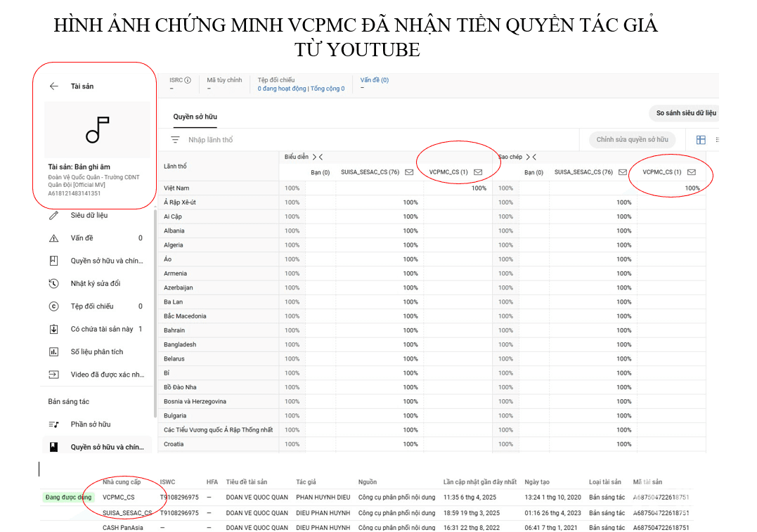Open Số liệu phân tích chart icon
The width and height of the screenshot is (757, 532).
click(53, 352)
